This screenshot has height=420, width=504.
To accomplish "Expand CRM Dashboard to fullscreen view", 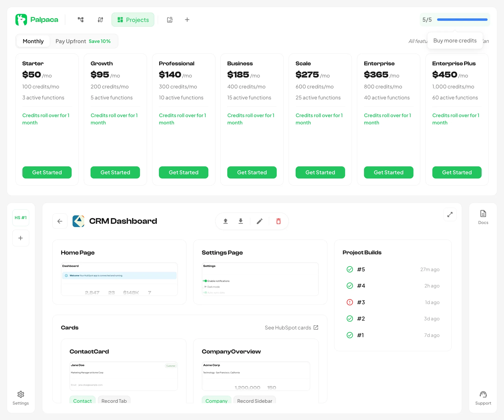I will [x=450, y=215].
